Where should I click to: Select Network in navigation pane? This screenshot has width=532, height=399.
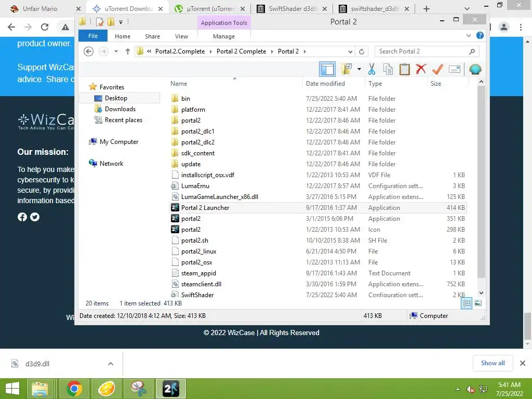(x=111, y=164)
